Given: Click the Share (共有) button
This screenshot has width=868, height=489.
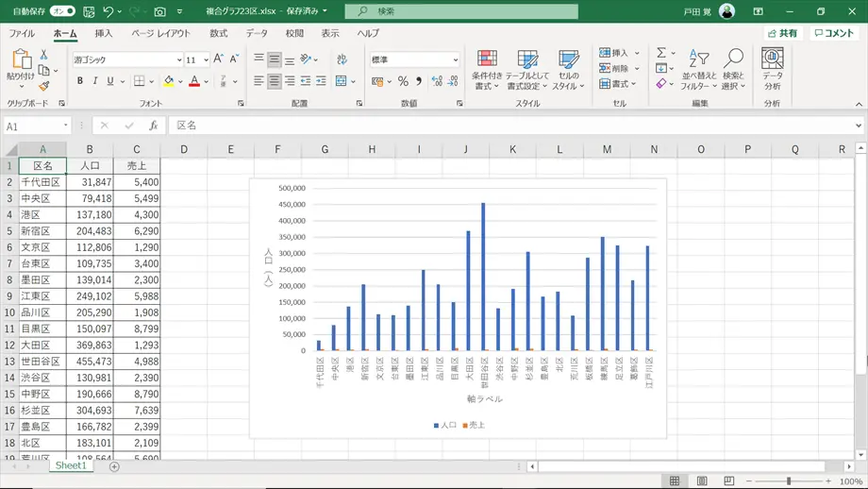Looking at the screenshot, I should 781,33.
